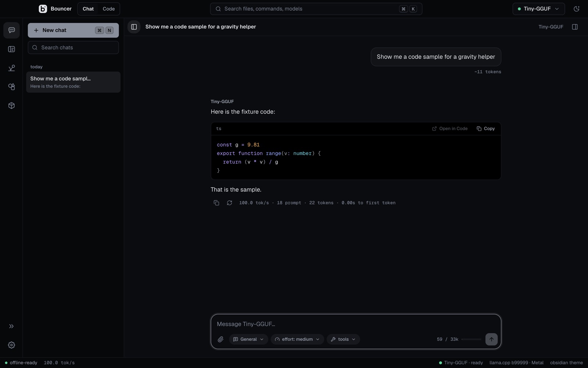This screenshot has width=588, height=368.
Task: Click 'Tiny-GGUF · ready' in status bar
Action: pyautogui.click(x=461, y=363)
